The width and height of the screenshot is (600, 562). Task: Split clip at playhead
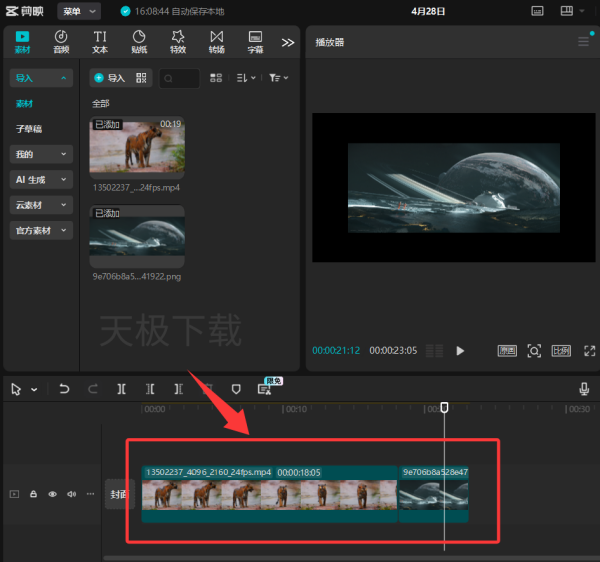coord(121,389)
